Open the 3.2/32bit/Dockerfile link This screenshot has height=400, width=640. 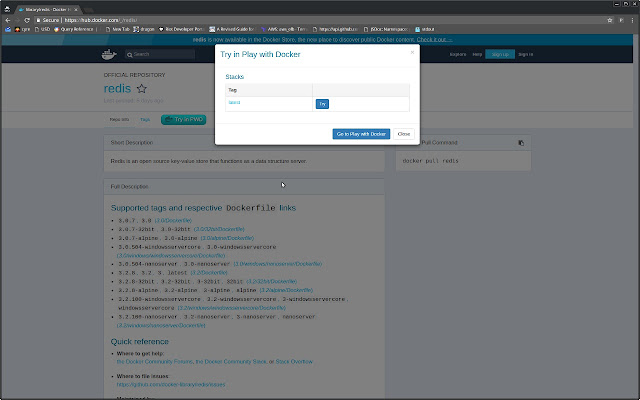[271, 282]
